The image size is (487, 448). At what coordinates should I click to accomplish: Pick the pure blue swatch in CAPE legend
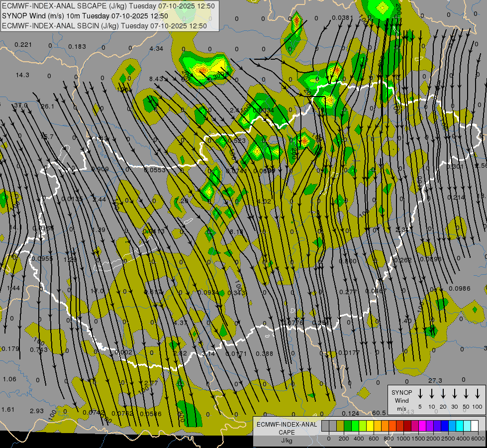click(444, 426)
